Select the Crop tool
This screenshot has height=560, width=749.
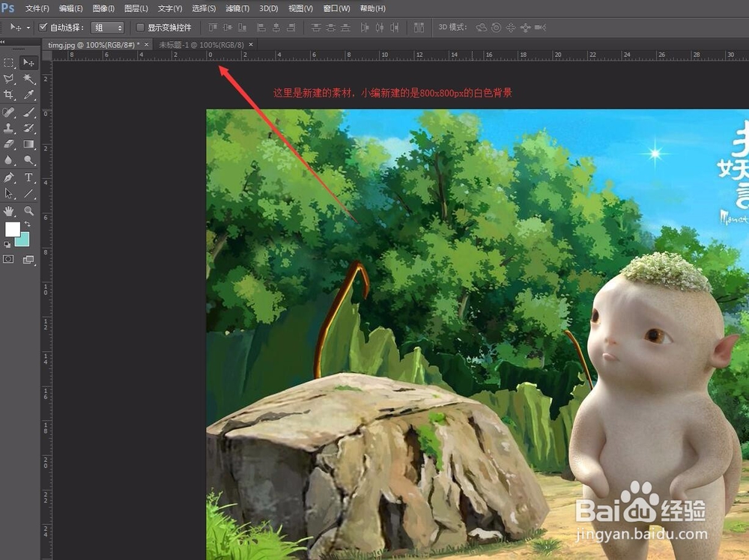point(8,94)
